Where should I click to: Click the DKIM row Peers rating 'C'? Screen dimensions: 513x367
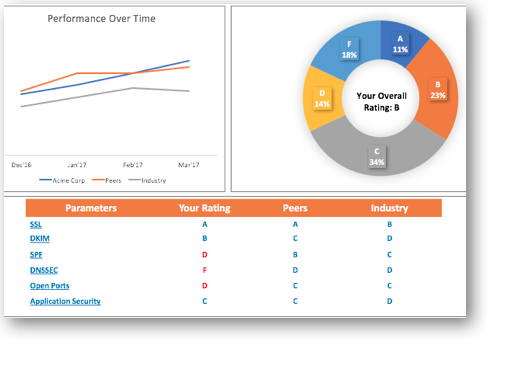coord(295,238)
